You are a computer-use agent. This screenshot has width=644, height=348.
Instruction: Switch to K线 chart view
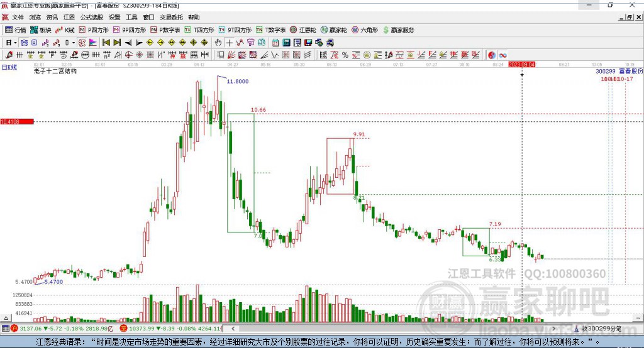(x=65, y=30)
